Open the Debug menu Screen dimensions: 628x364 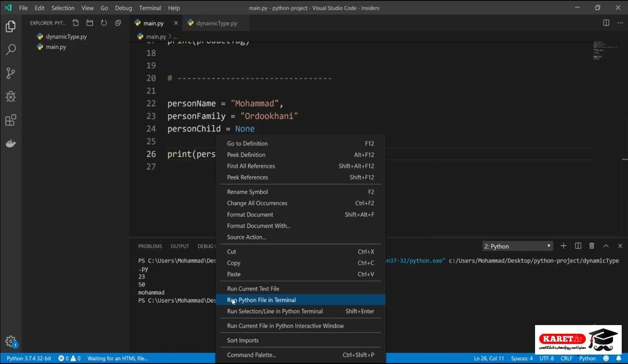tap(123, 8)
